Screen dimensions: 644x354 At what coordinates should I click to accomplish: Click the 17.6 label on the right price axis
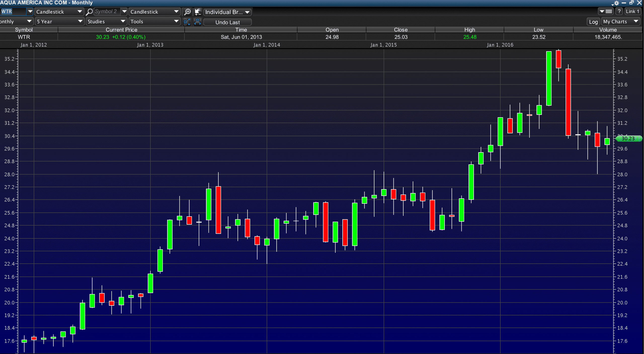click(x=622, y=341)
